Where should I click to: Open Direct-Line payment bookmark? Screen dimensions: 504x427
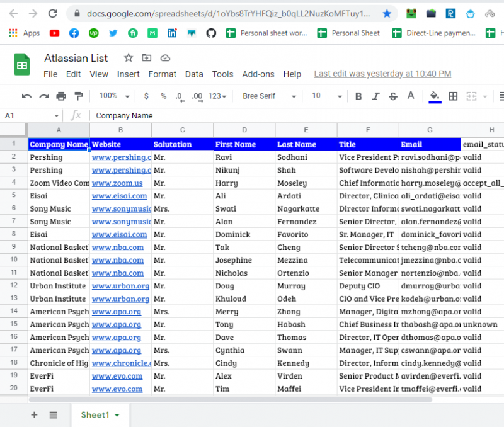click(x=433, y=33)
